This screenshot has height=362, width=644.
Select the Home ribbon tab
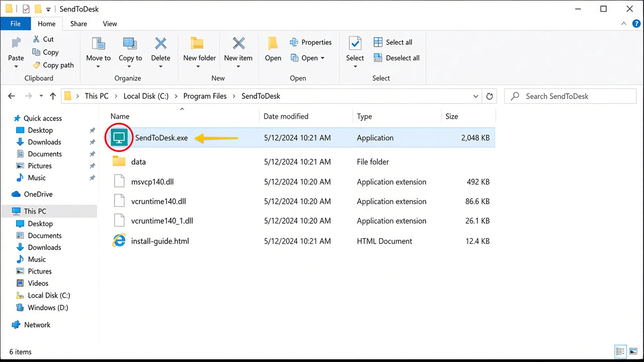[47, 24]
